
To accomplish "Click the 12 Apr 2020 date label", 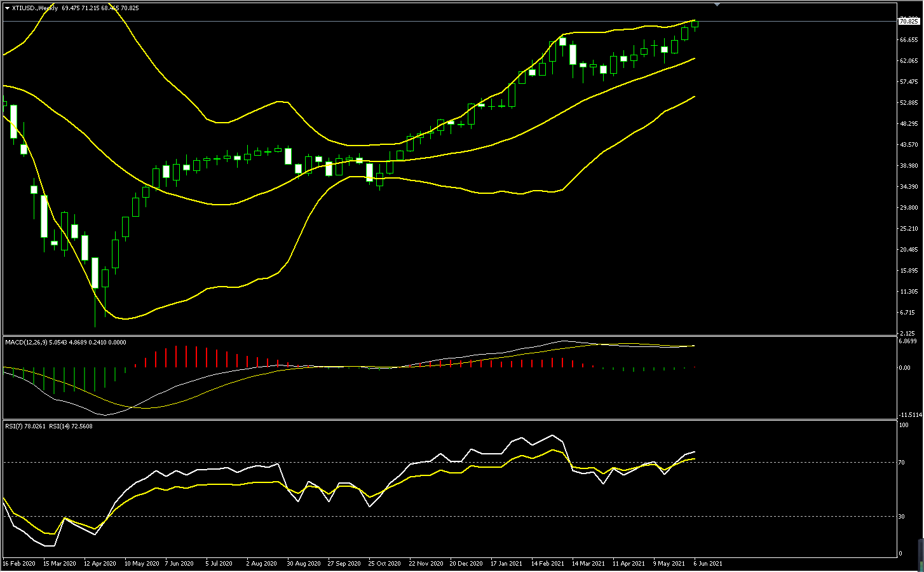I will click(x=100, y=564).
